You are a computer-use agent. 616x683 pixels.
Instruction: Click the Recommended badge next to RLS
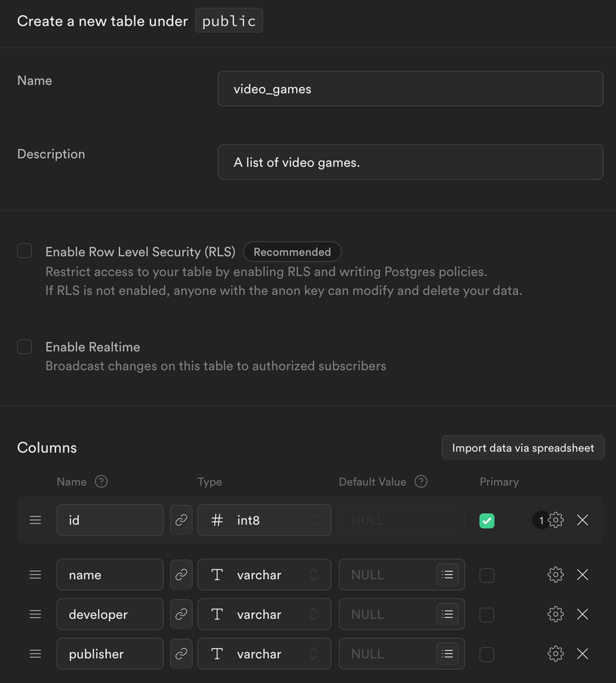coord(292,252)
